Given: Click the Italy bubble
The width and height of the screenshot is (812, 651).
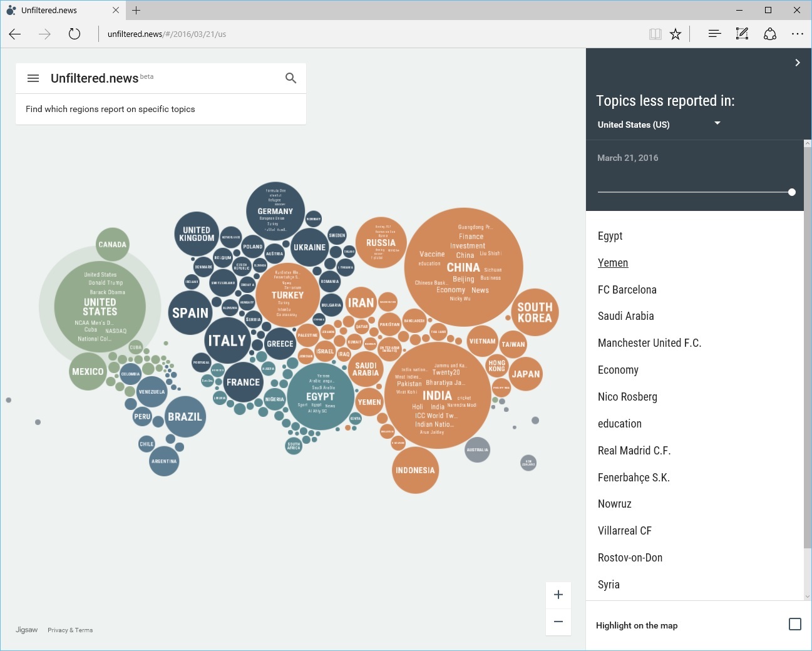Looking at the screenshot, I should [x=227, y=341].
